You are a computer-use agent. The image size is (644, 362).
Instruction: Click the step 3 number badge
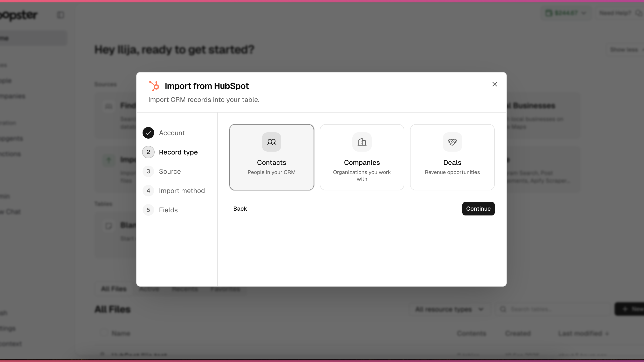(148, 171)
